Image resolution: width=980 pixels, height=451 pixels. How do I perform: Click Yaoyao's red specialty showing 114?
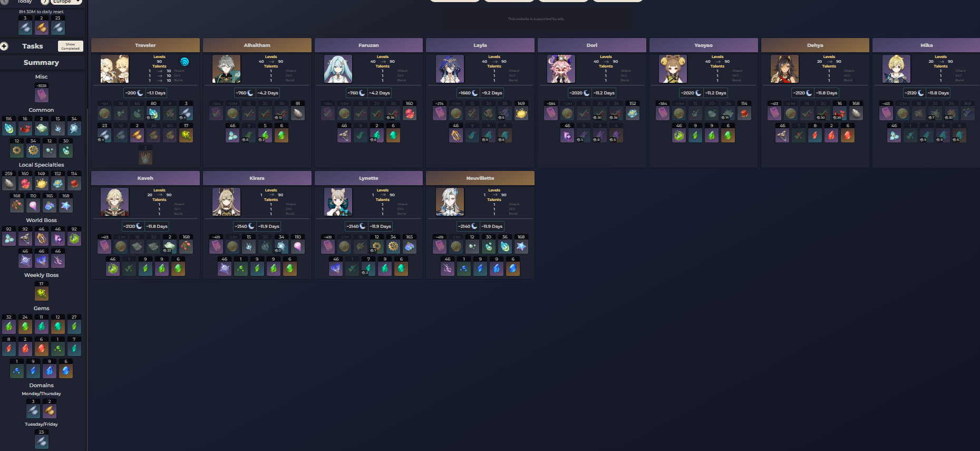tap(744, 111)
